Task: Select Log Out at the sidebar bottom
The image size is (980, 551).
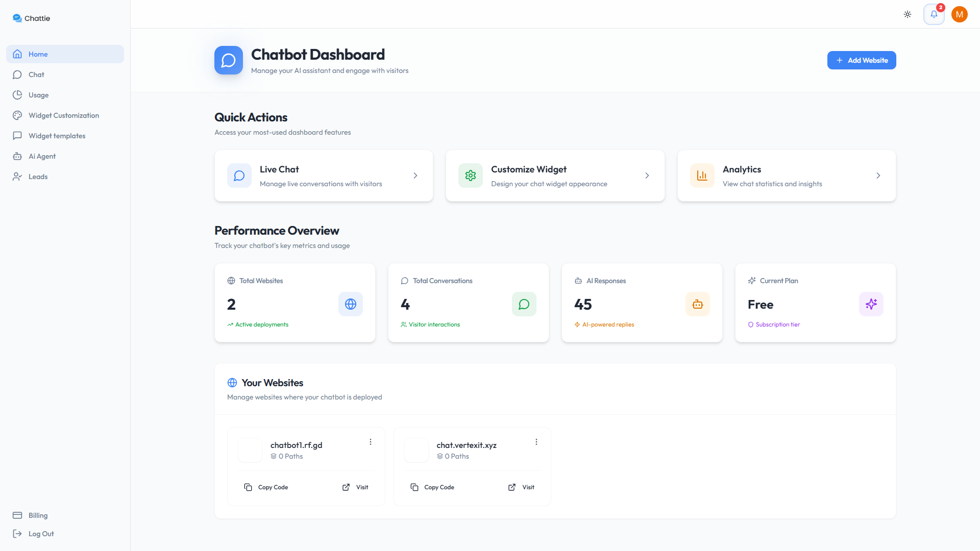Action: 41,534
